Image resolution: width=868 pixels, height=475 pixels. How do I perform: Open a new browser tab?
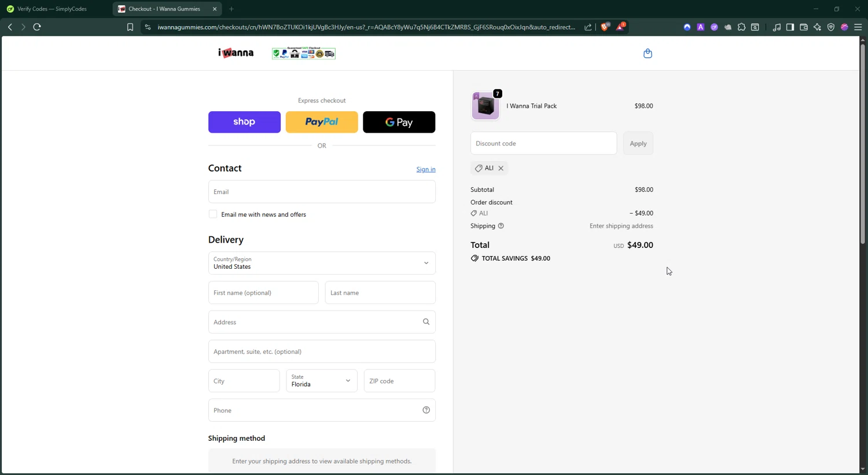(x=231, y=9)
